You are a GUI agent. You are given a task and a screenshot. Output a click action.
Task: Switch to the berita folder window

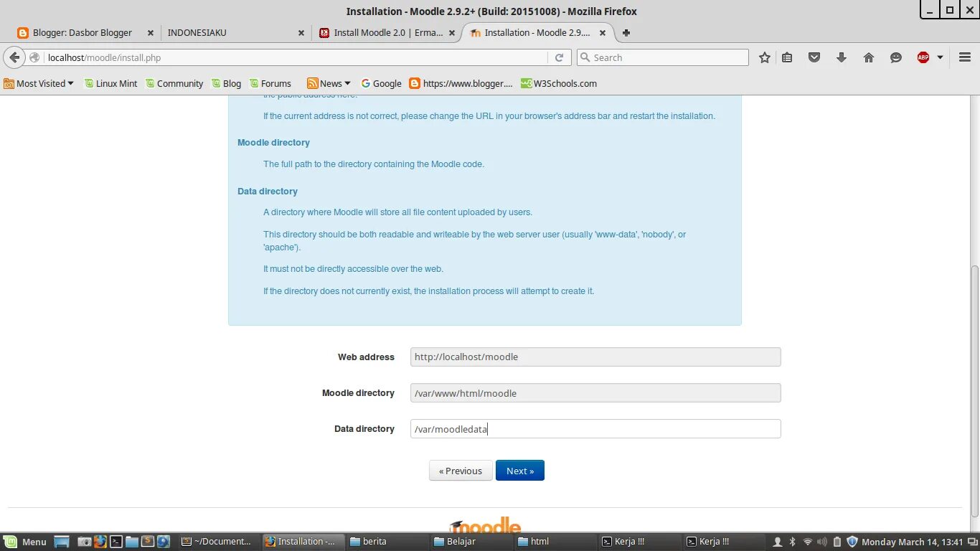(x=387, y=542)
